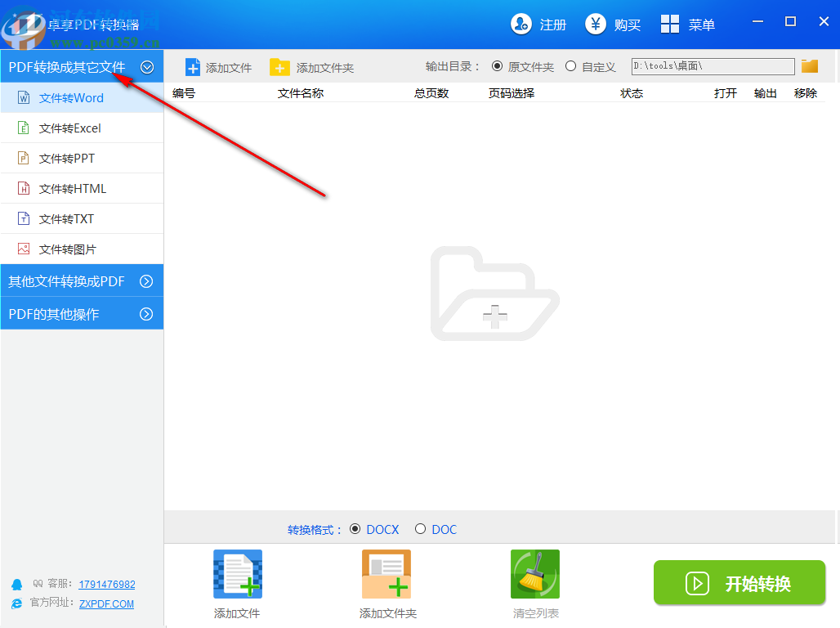Open 文件转Excel conversion mode
The height and width of the screenshot is (628, 840).
coord(82,128)
